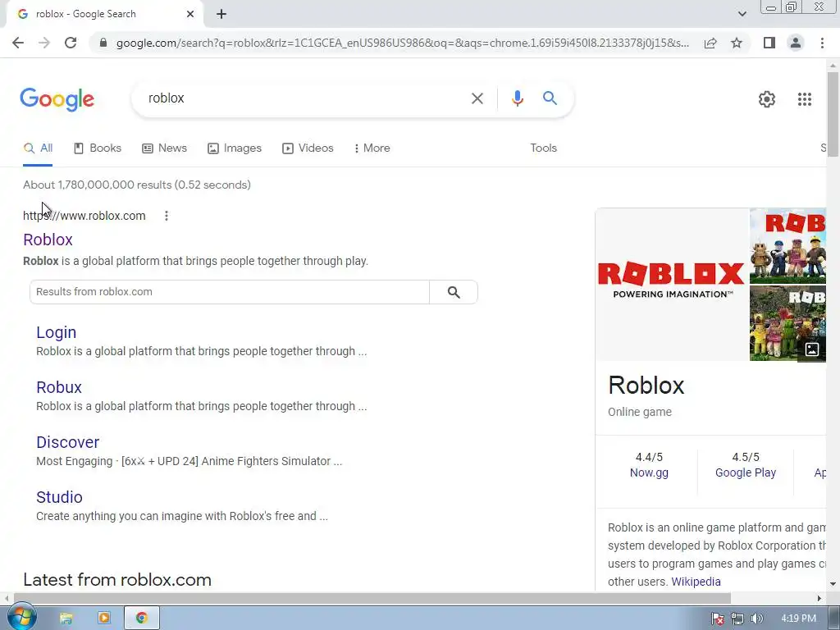
Task: Open the Login sitelink
Action: (57, 332)
